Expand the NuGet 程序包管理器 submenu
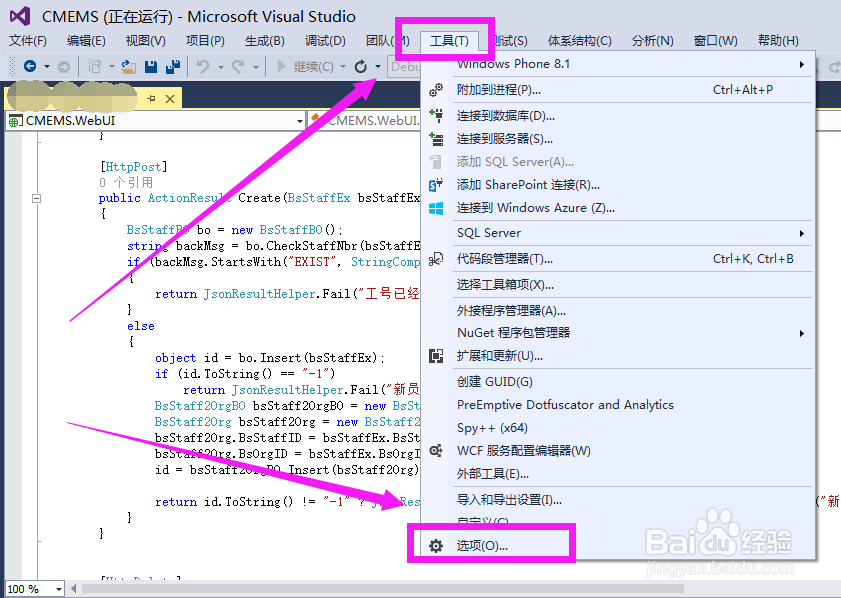Image resolution: width=841 pixels, height=598 pixels. [801, 333]
